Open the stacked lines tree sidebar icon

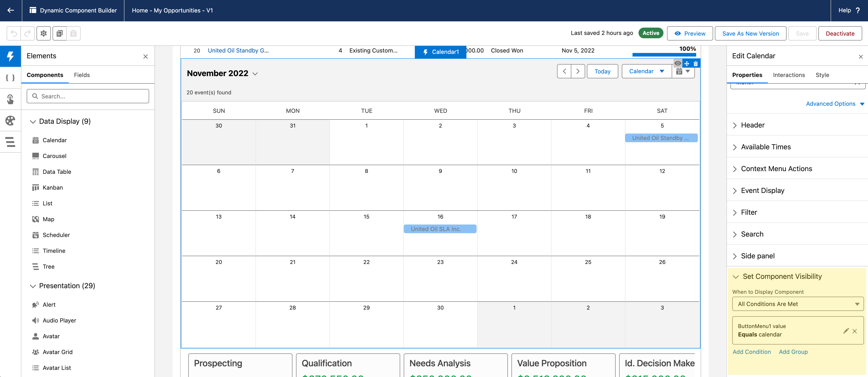[x=10, y=142]
